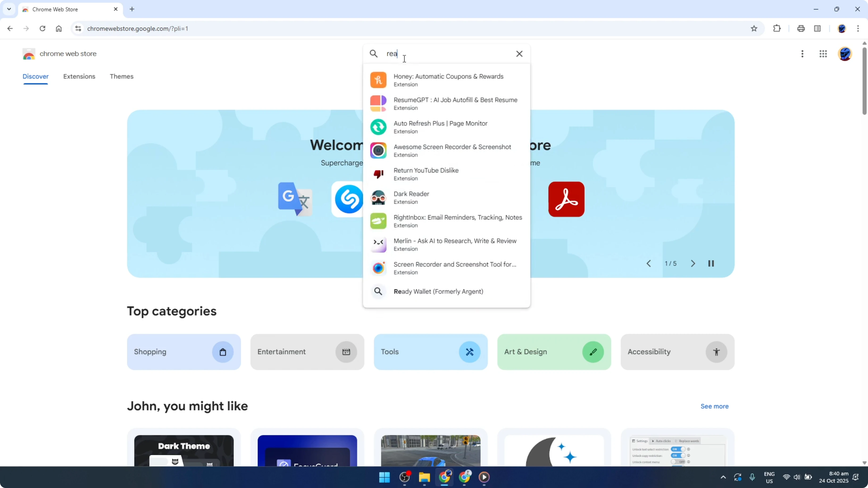Open a new browser tab
The image size is (868, 488).
tap(132, 9)
